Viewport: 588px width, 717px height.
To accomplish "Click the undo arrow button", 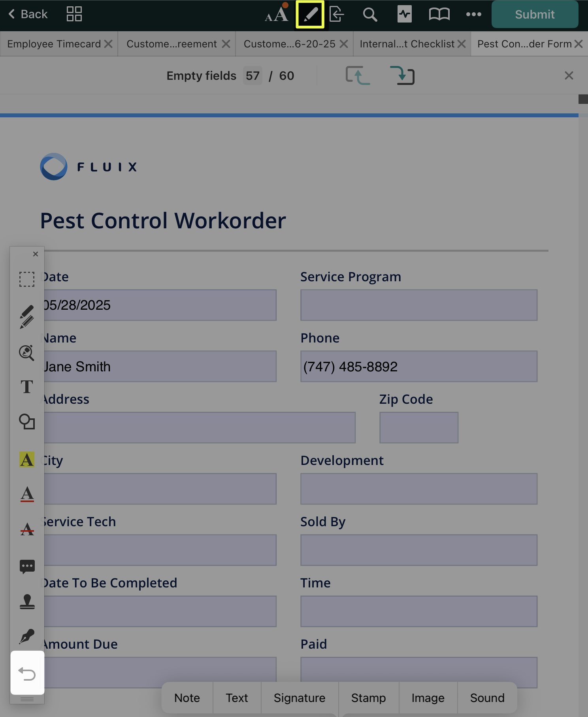I will (x=27, y=673).
